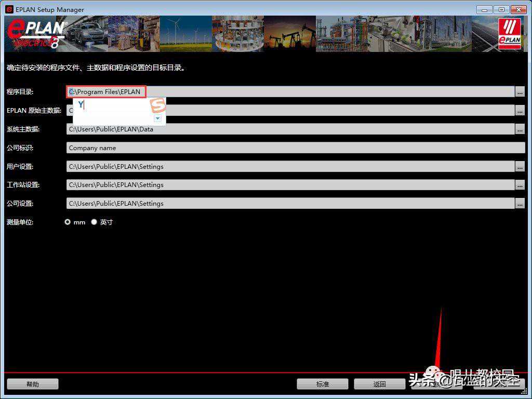Click the 系统主数据 path text field
This screenshot has width=532, height=399.
tap(291, 129)
